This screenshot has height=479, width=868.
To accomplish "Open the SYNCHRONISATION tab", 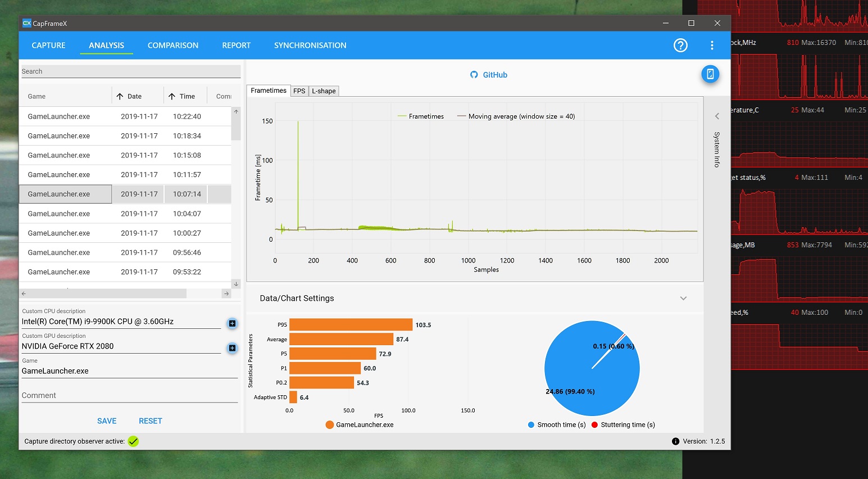I will point(310,46).
